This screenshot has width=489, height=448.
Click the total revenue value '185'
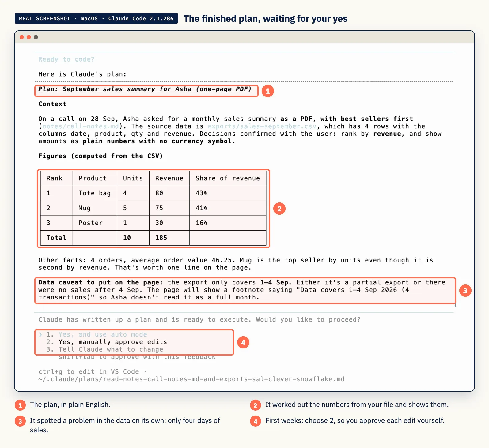[x=161, y=238]
